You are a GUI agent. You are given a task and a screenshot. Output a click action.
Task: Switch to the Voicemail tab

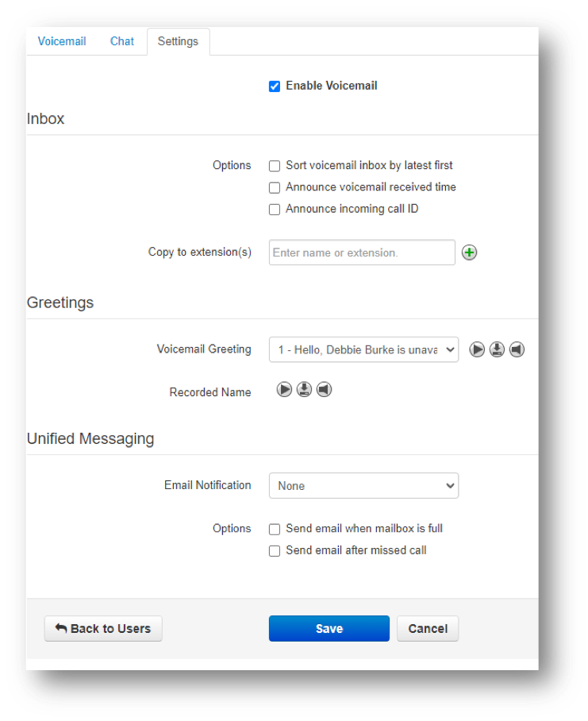tap(62, 41)
